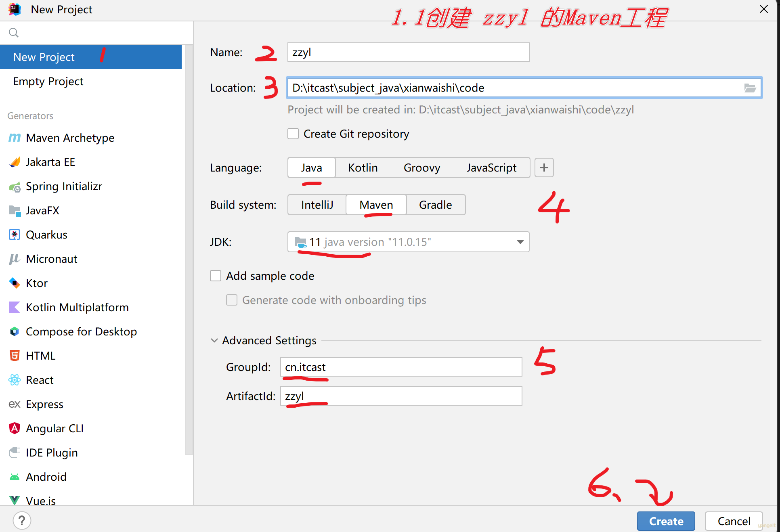Click the plus icon to add more languages
The width and height of the screenshot is (780, 532).
544,168
